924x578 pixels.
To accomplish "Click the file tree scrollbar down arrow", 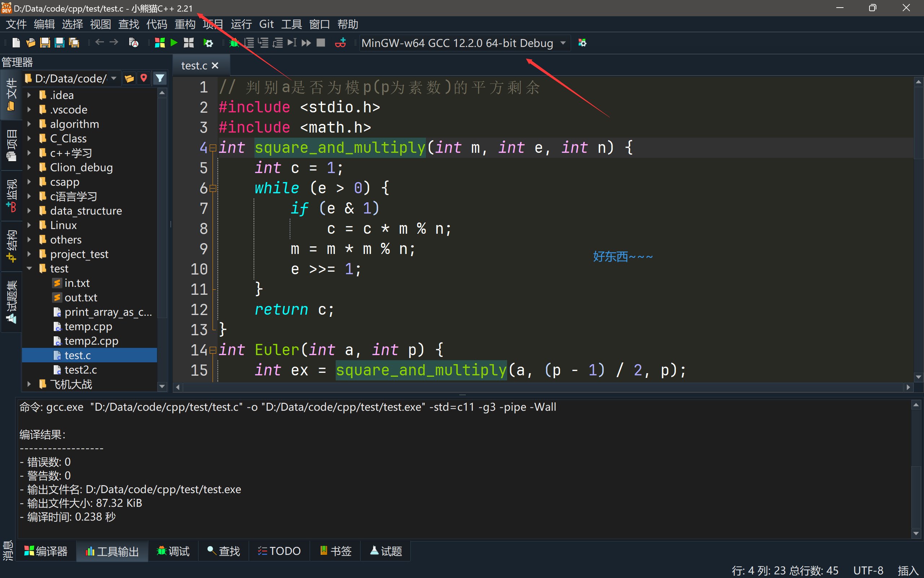I will [162, 386].
